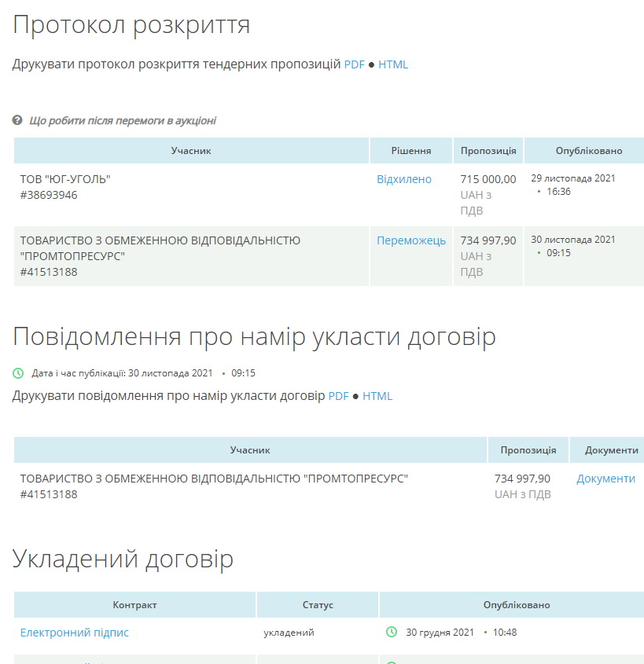Click "Учасник" header in opening protocol table

191,151
